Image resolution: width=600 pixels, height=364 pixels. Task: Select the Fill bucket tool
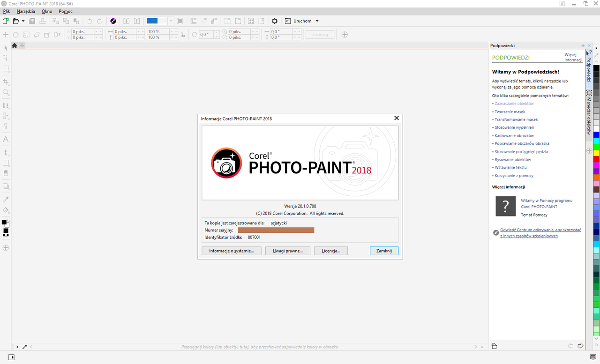(6, 210)
